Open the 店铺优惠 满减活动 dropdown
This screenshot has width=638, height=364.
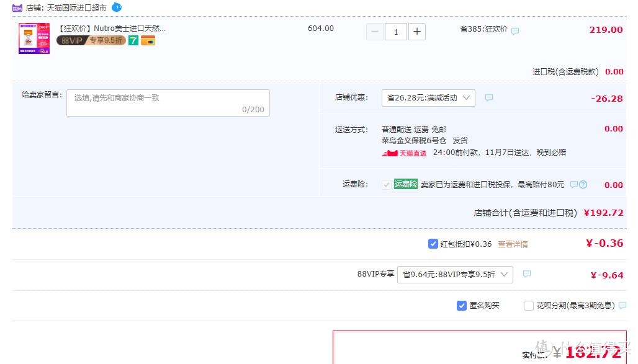click(428, 98)
